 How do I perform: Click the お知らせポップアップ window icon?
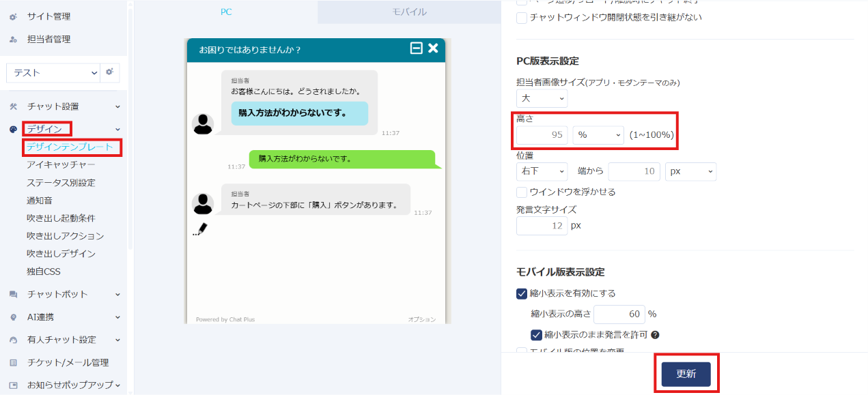(x=13, y=385)
